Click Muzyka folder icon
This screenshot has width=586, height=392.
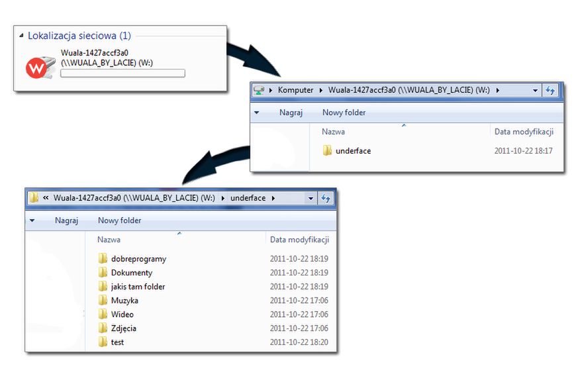click(103, 300)
